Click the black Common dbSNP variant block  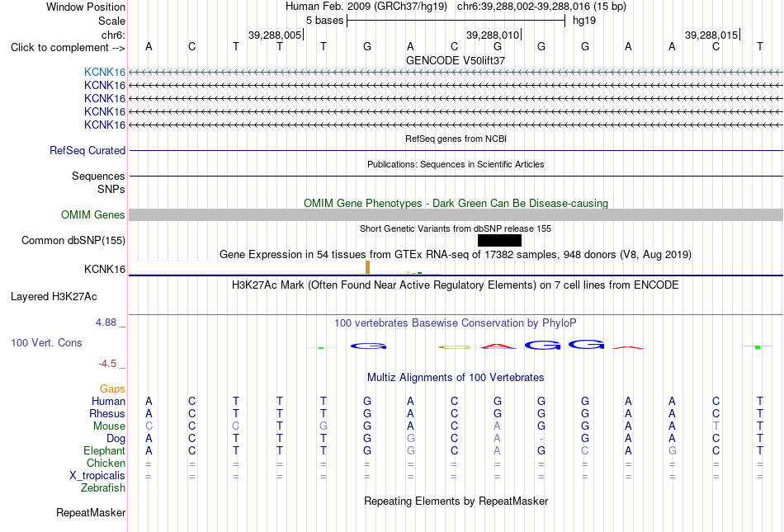coord(499,240)
